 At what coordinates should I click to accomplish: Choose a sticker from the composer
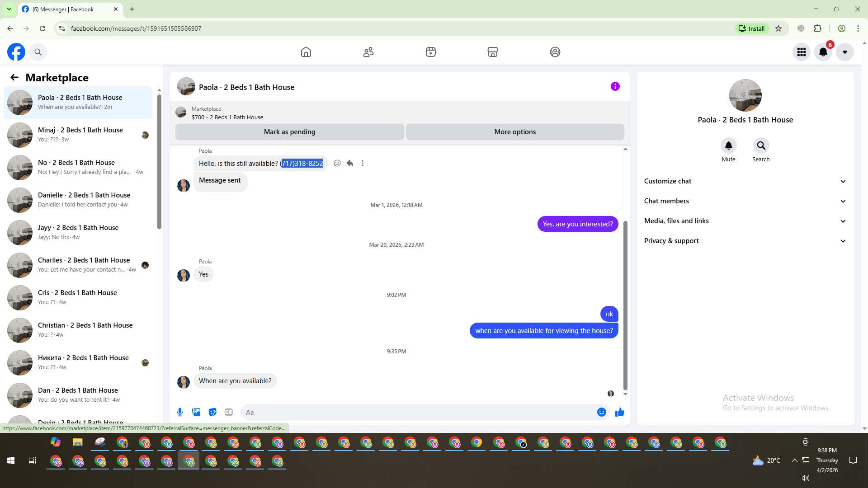pyautogui.click(x=212, y=412)
